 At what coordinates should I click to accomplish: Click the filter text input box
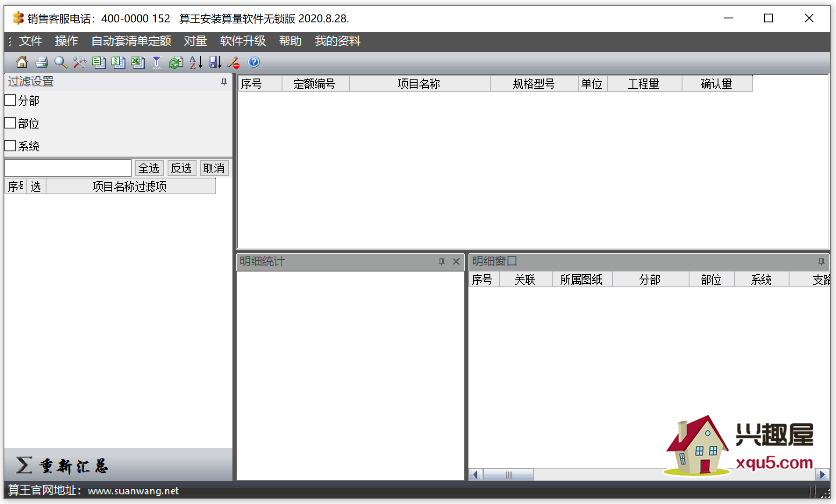click(x=68, y=168)
